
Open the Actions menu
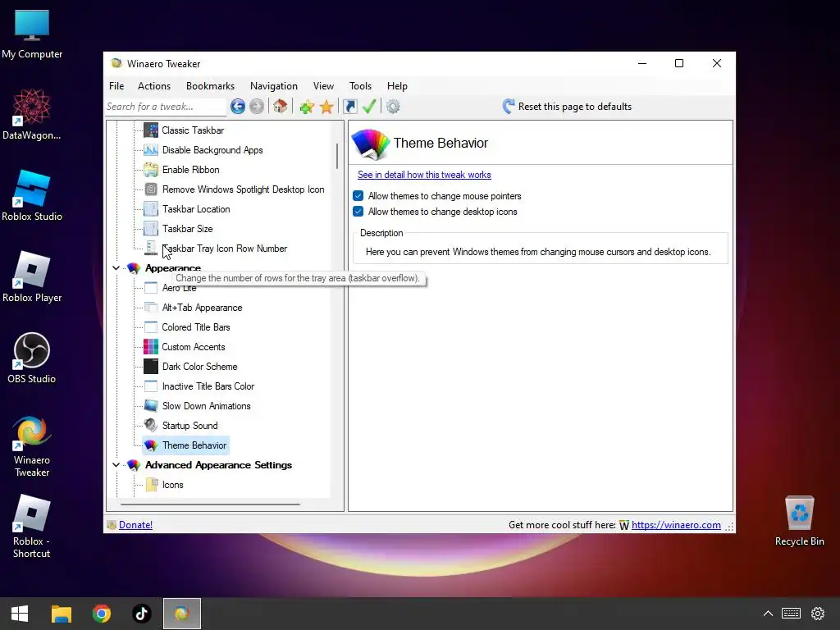[153, 85]
